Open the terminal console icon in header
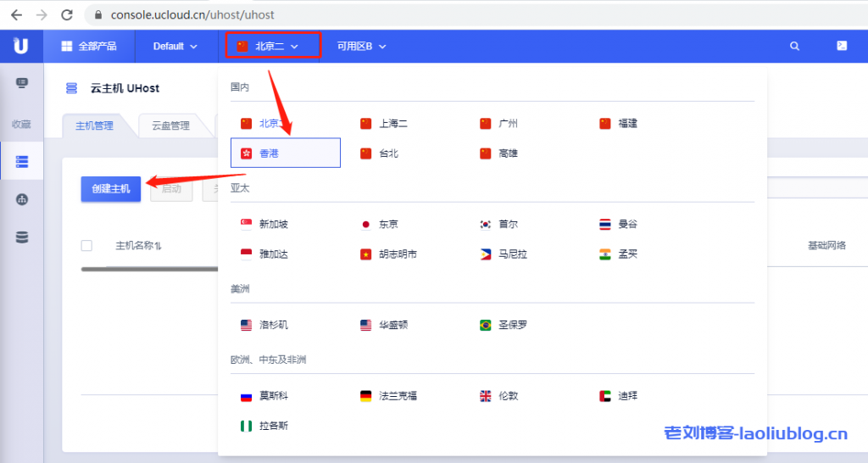The image size is (868, 463). point(841,46)
